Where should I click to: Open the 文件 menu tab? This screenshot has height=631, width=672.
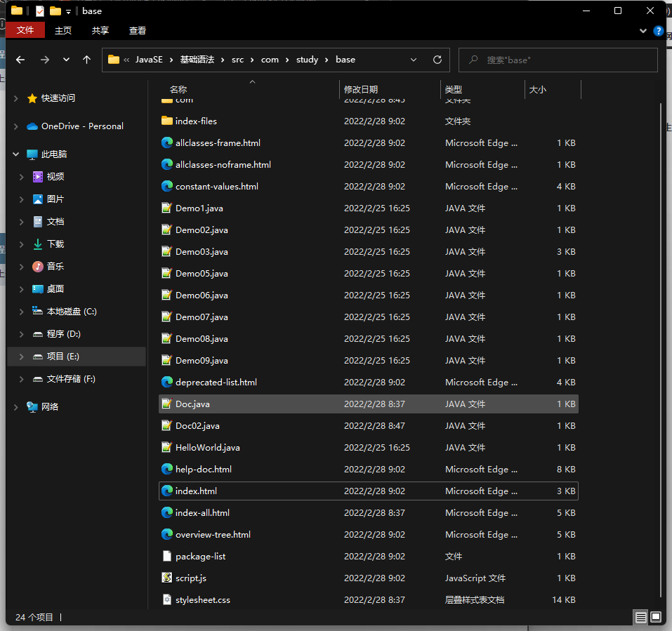tap(25, 30)
